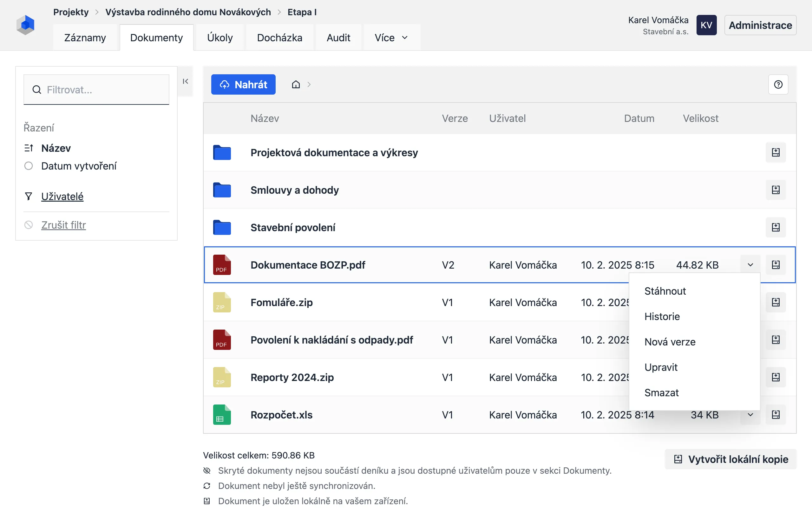812x508 pixels.
Task: Click the breadcrumb chevron after home icon
Action: pos(309,84)
